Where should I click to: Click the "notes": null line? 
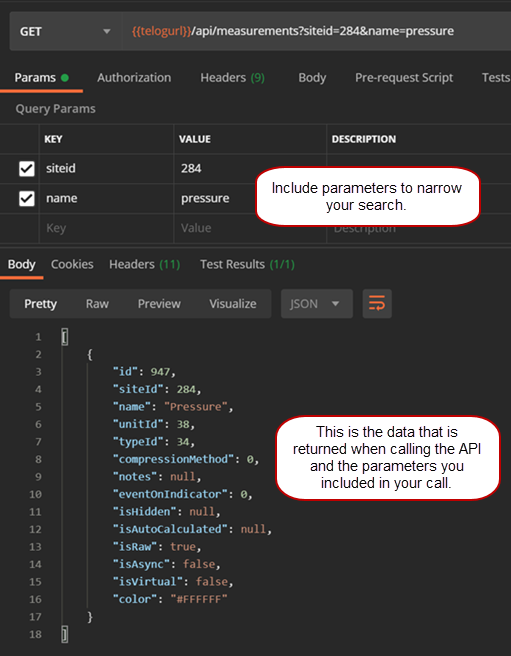point(157,477)
